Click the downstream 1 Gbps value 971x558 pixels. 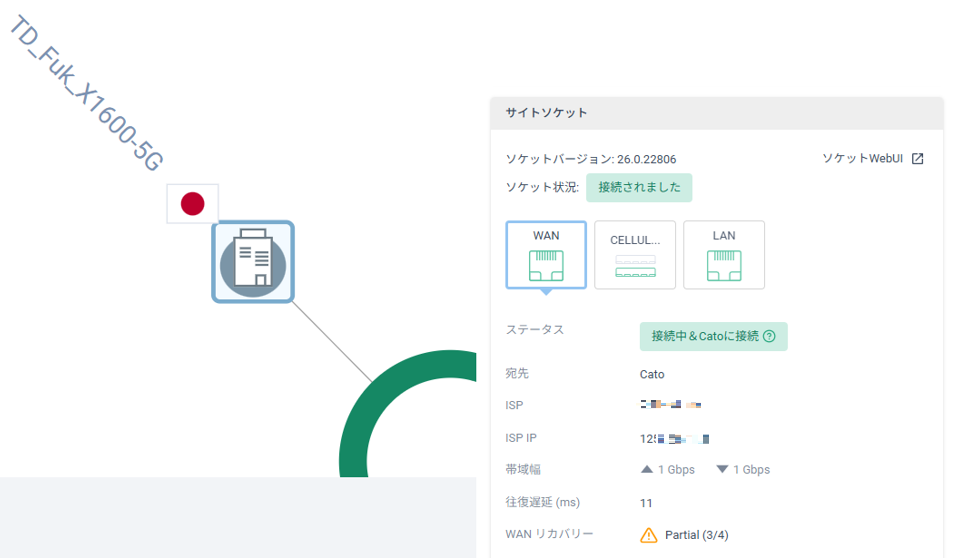[752, 469]
